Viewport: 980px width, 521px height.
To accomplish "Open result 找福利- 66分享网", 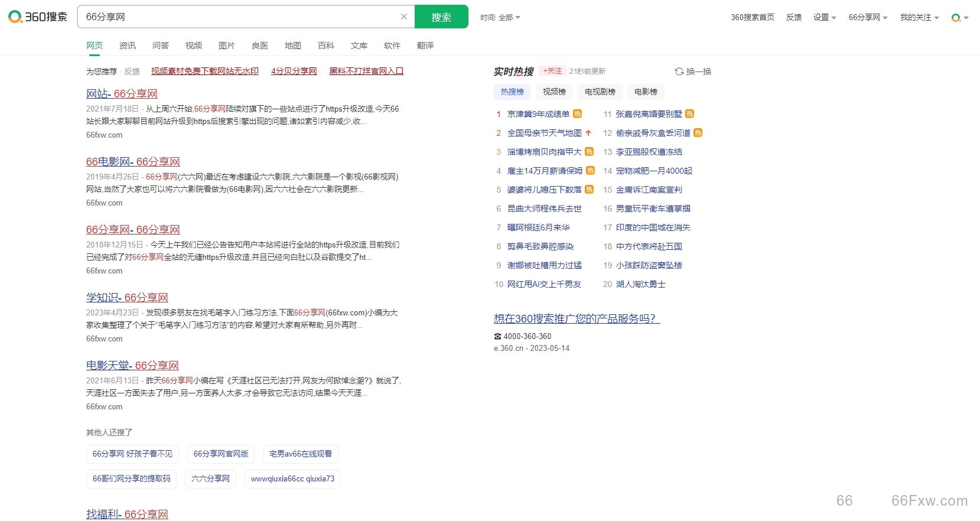I will (127, 514).
